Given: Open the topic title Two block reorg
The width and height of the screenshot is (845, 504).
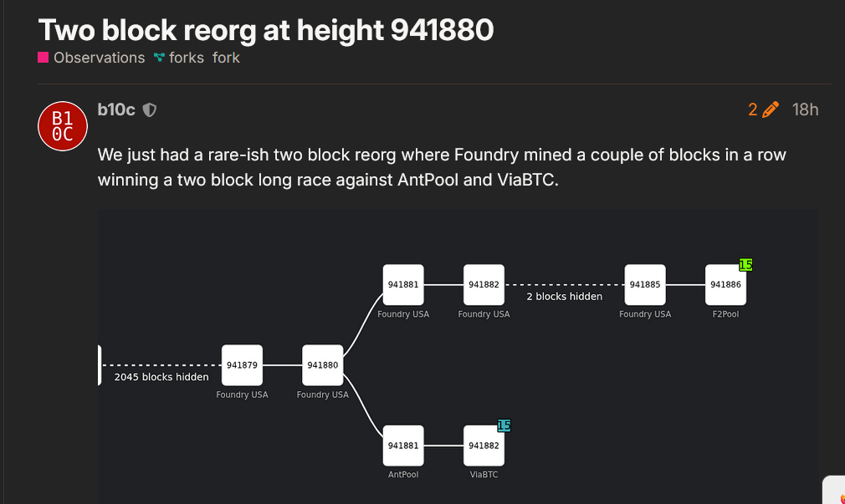Looking at the screenshot, I should 265,30.
